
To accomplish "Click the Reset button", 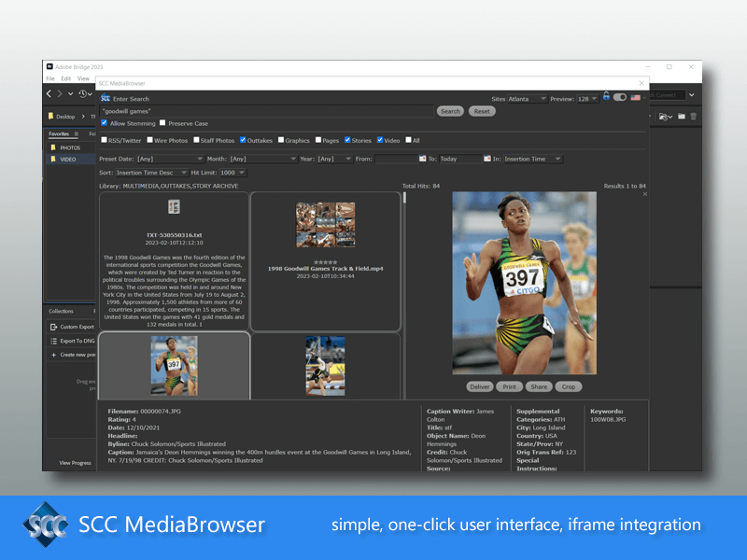I will point(482,111).
